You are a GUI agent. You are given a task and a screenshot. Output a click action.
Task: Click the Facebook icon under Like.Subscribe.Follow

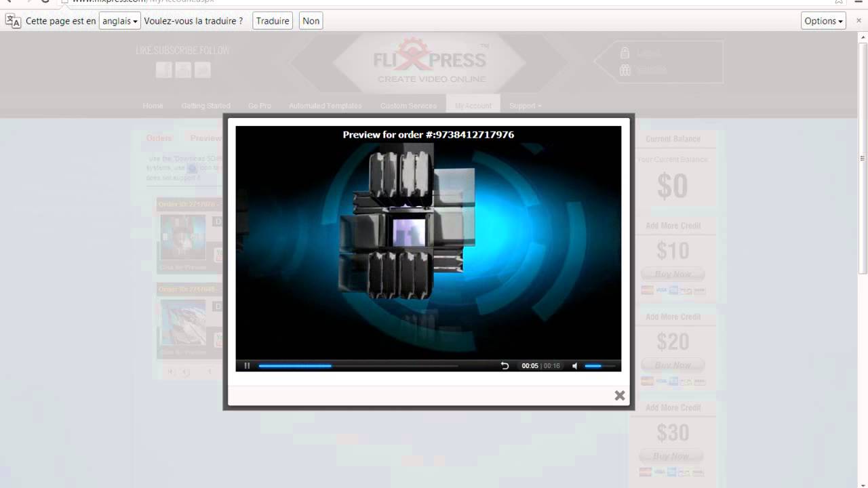point(164,70)
